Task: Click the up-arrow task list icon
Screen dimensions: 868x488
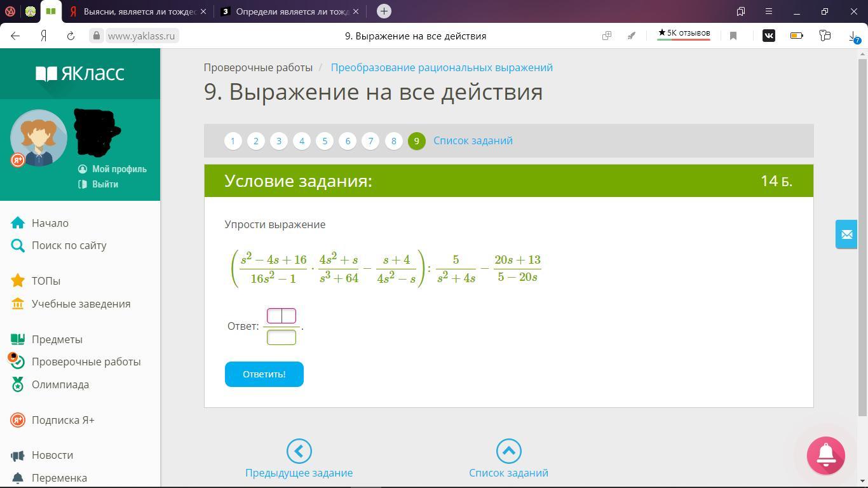Action: (x=508, y=451)
